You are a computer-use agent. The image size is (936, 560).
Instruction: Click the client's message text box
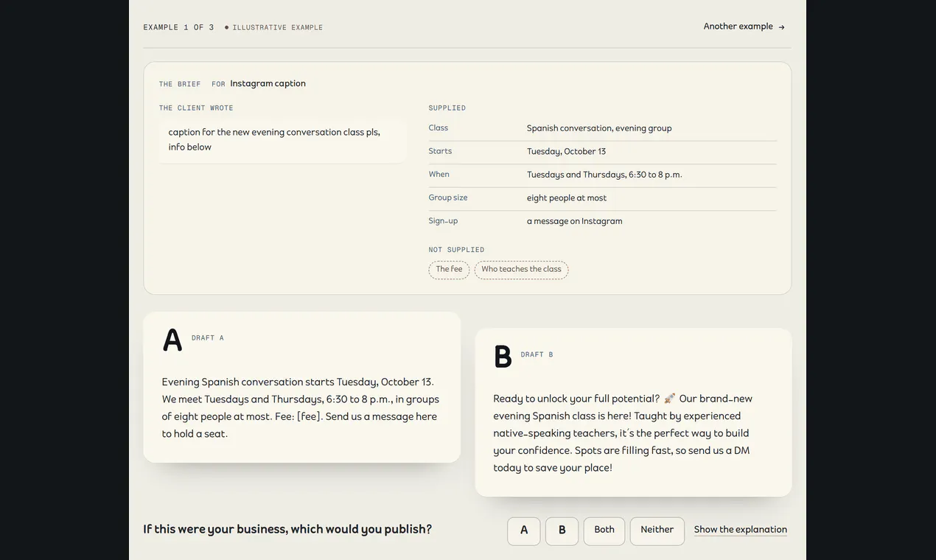point(282,140)
